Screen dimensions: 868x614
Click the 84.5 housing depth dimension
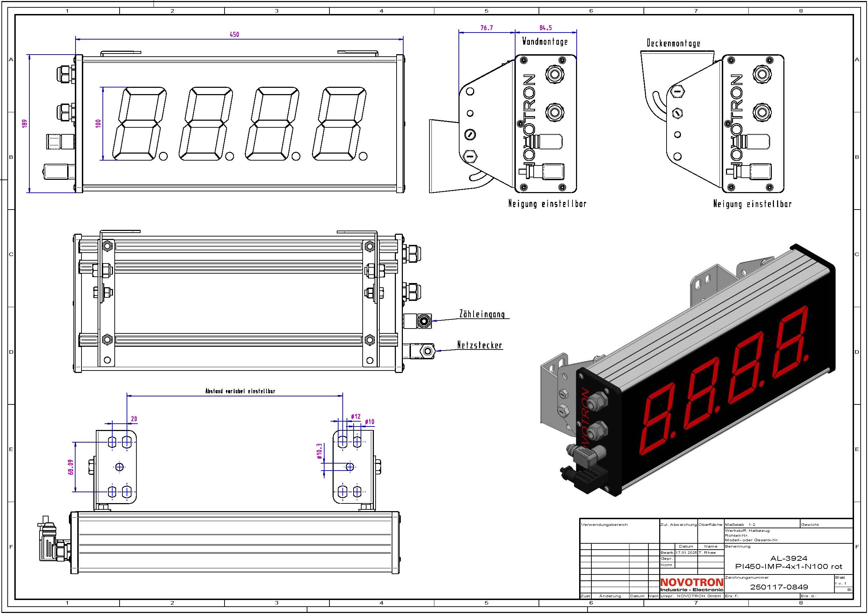tap(546, 28)
